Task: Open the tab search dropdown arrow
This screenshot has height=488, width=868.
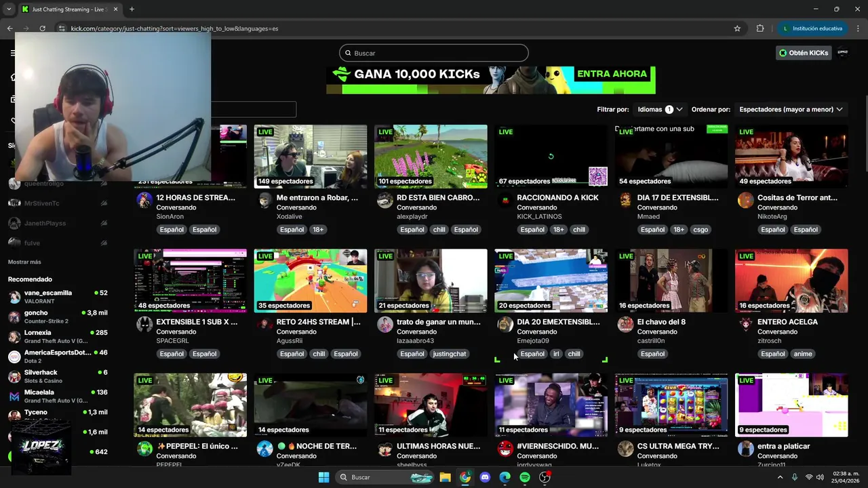Action: coord(9,9)
